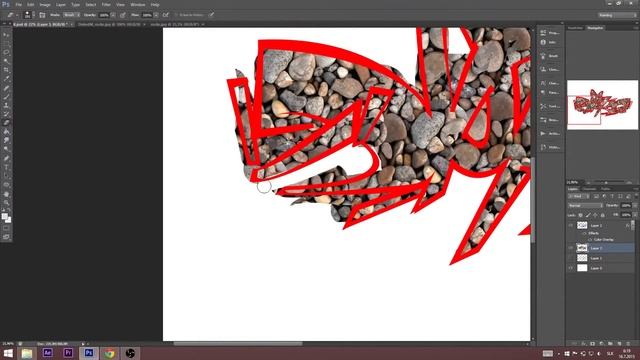This screenshot has width=640, height=360.
Task: Select the Rectangular Marquee tool
Action: [x=6, y=44]
